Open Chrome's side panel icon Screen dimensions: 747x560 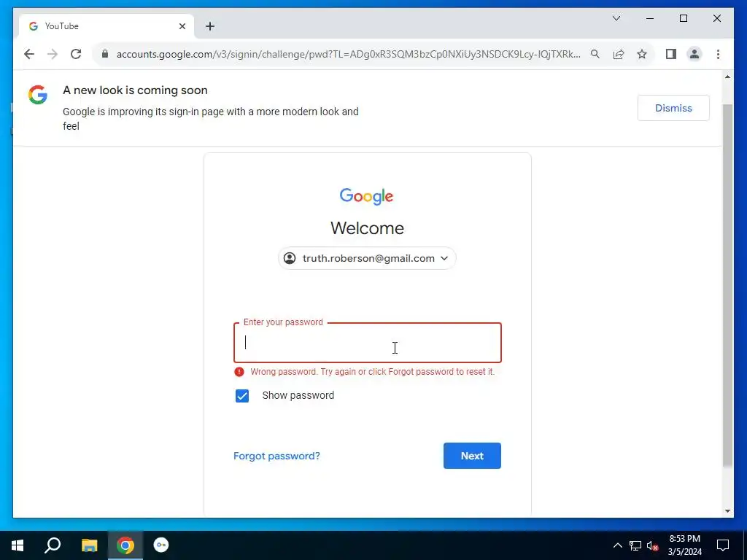coord(671,54)
